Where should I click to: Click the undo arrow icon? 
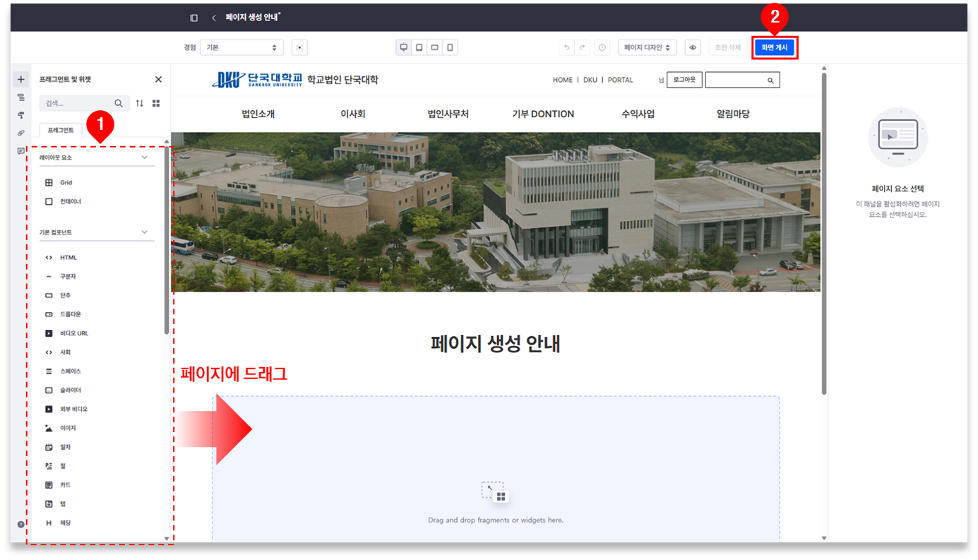(566, 47)
